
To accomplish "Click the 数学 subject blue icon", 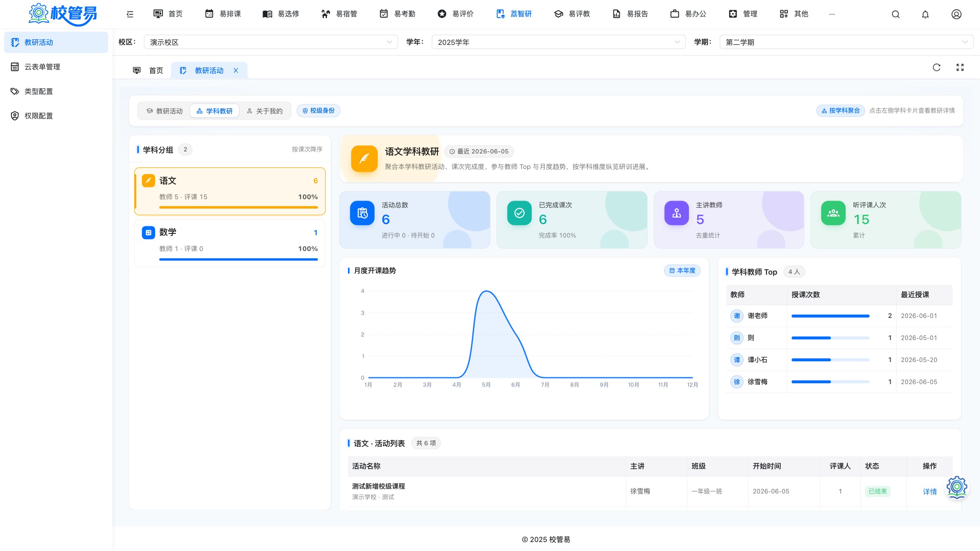I will coord(148,232).
